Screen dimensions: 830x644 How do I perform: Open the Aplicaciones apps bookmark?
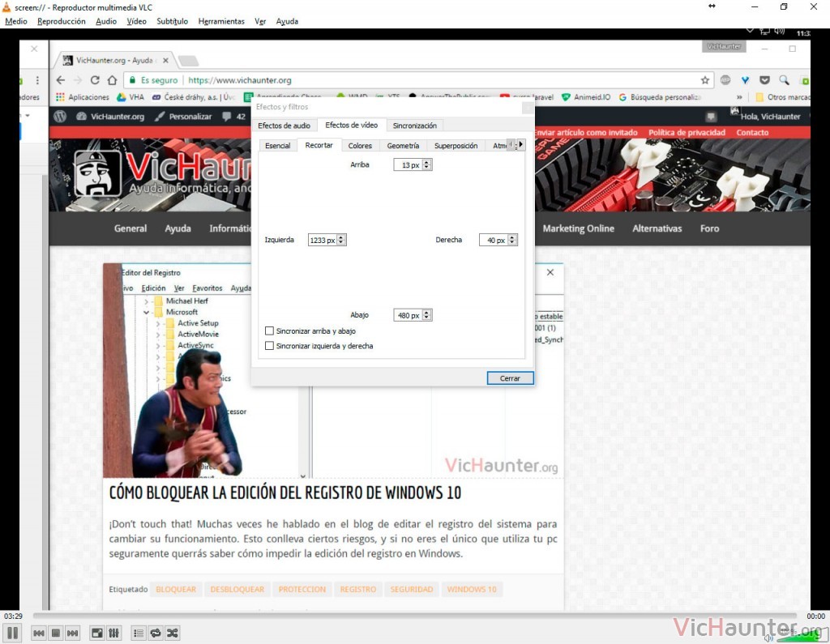[x=83, y=97]
